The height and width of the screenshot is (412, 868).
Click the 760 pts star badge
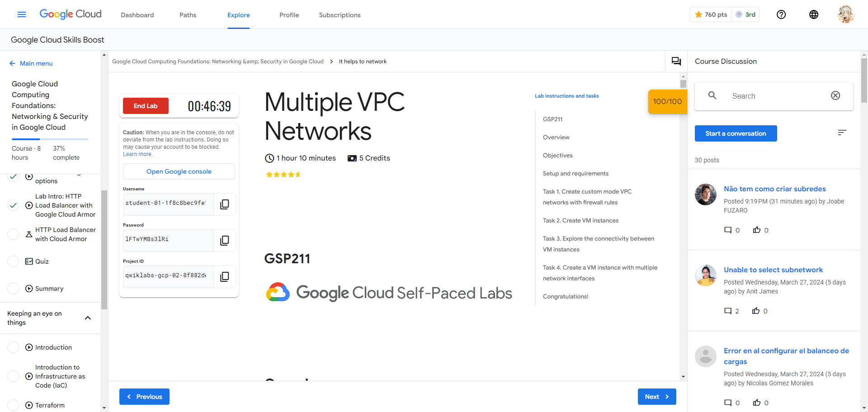coord(711,14)
